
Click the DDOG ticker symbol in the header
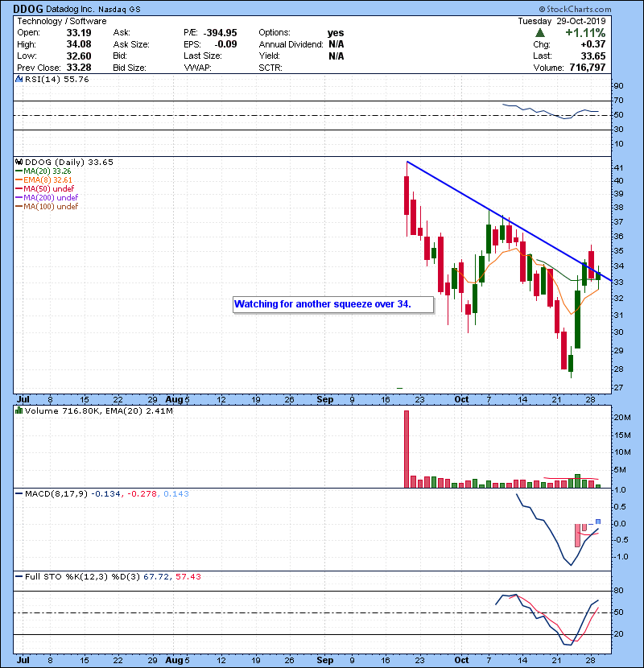[x=28, y=9]
